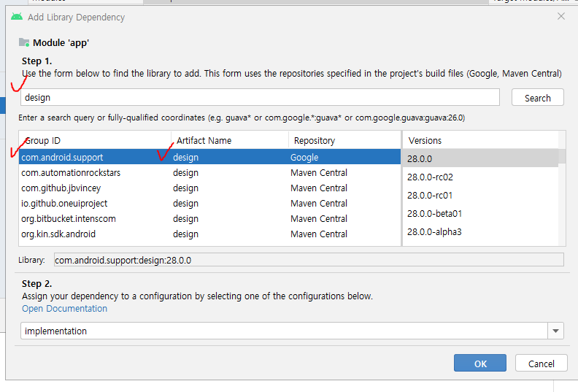Choose version 28.0.0-rc02

tap(480, 177)
